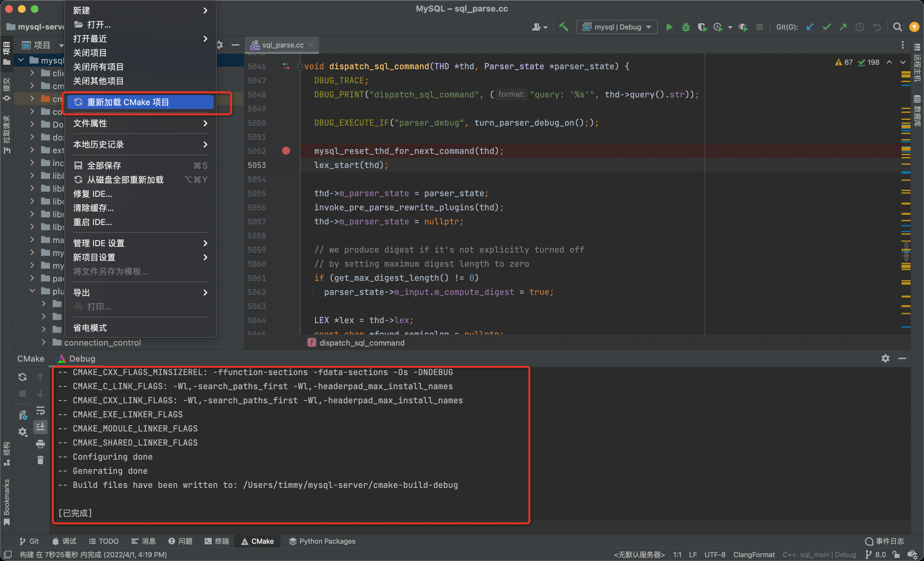This screenshot has height=561, width=924.
Task: Open 数据库 side tool window
Action: click(917, 111)
